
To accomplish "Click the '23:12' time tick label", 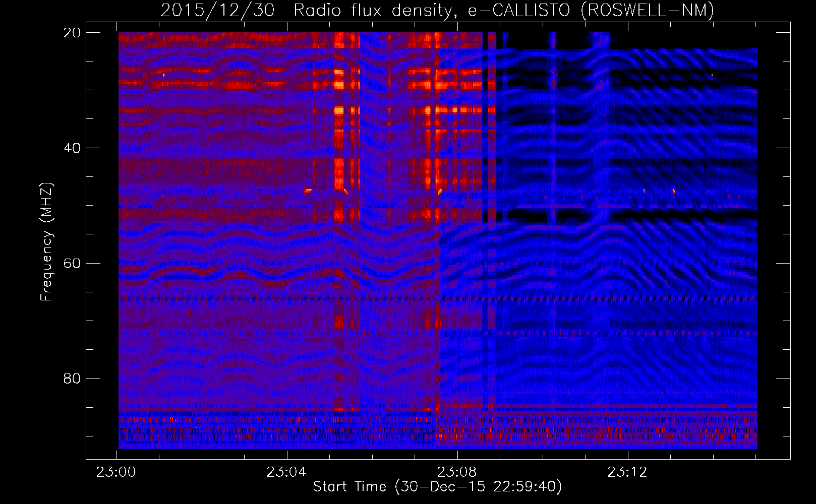I will pos(627,472).
